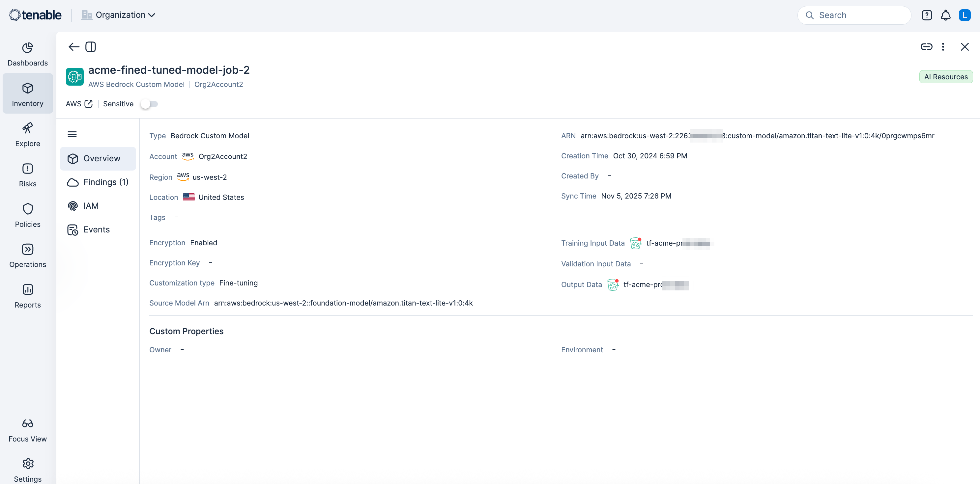Click the AI Resources label badge
This screenshot has height=484, width=980.
tap(946, 77)
